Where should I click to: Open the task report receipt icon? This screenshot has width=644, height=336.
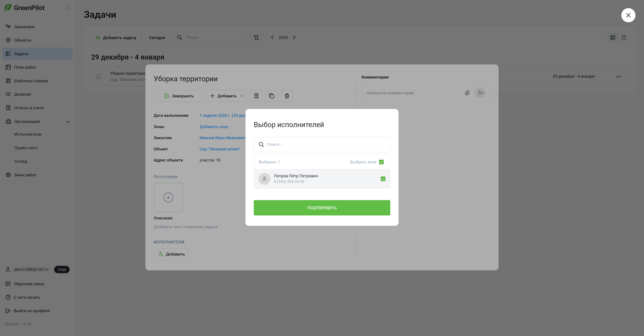tap(256, 96)
